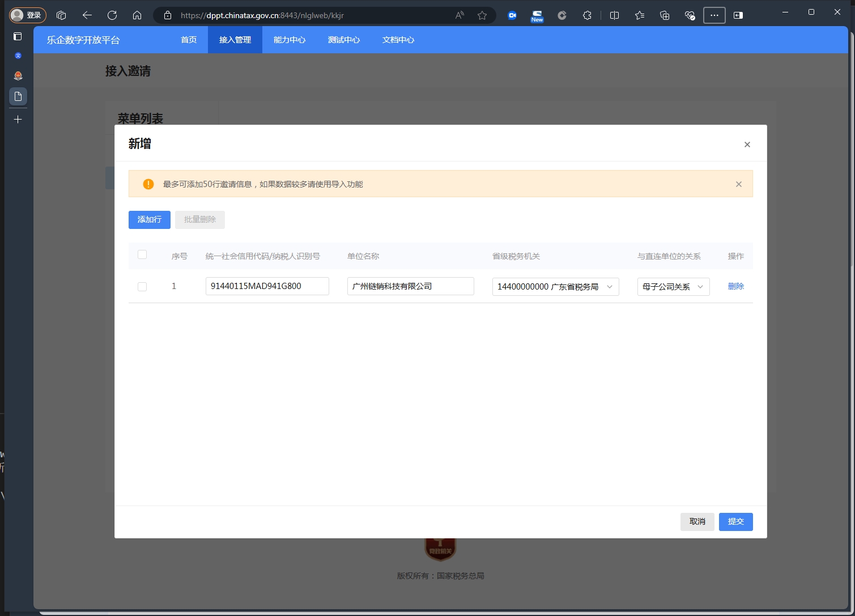The image size is (855, 616).
Task: Click 删除 link in row 1
Action: (735, 286)
